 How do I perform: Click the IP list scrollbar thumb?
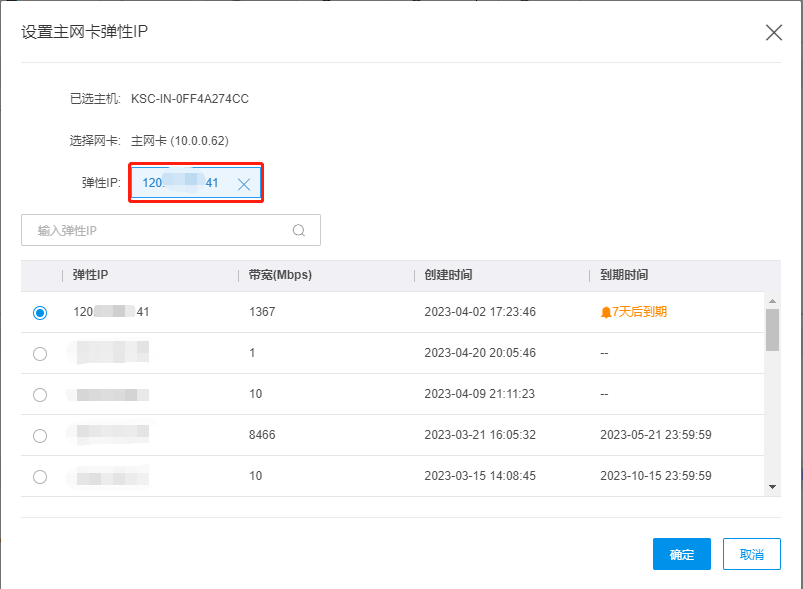tap(772, 330)
